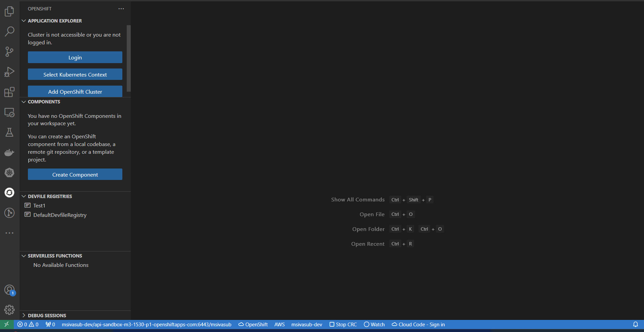Screen dimensions: 644x332
Task: Open the Docker view icon
Action: click(9, 153)
